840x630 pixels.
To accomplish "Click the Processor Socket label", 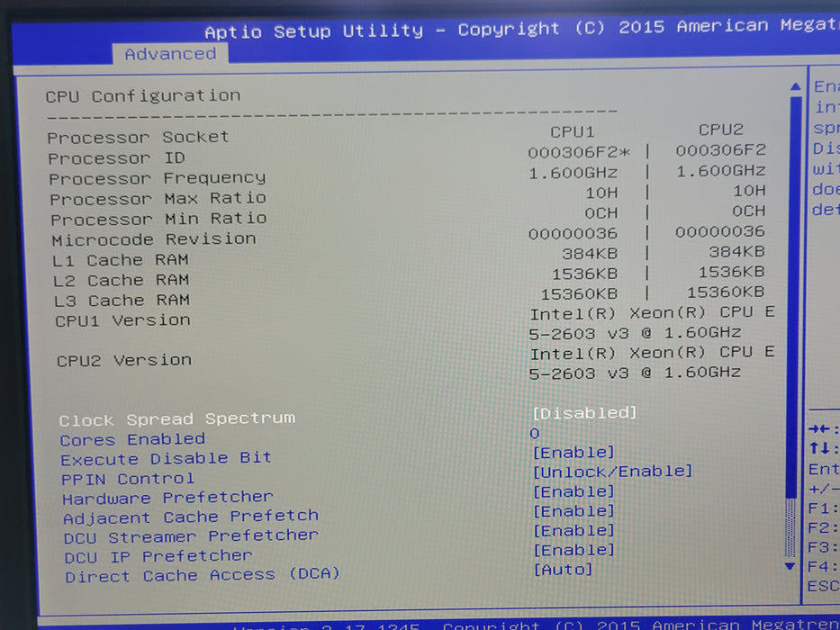I will 139,138.
